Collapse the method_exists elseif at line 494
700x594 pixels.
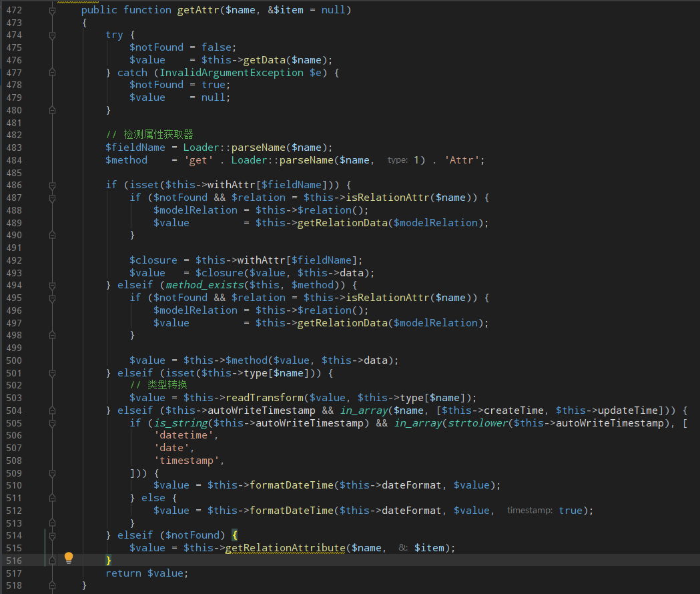52,286
